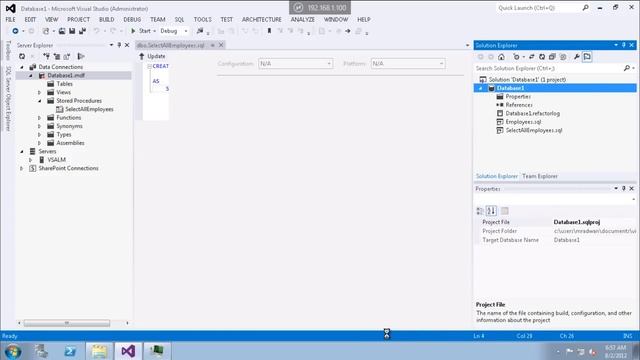Collapse the Data Connections node
The height and width of the screenshot is (360, 640).
point(22,67)
